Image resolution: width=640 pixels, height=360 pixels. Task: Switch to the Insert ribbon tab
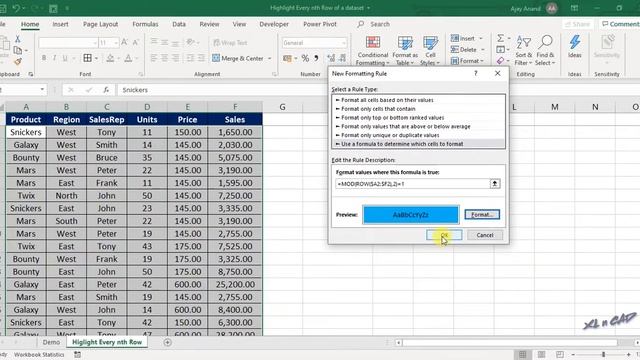[x=60, y=24]
